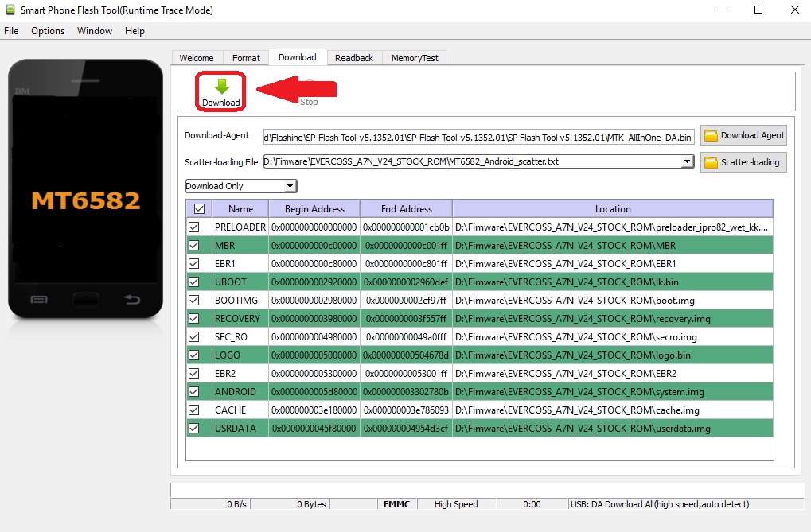The height and width of the screenshot is (532, 811).
Task: Select the logo.bin location cell
Action: [x=613, y=355]
